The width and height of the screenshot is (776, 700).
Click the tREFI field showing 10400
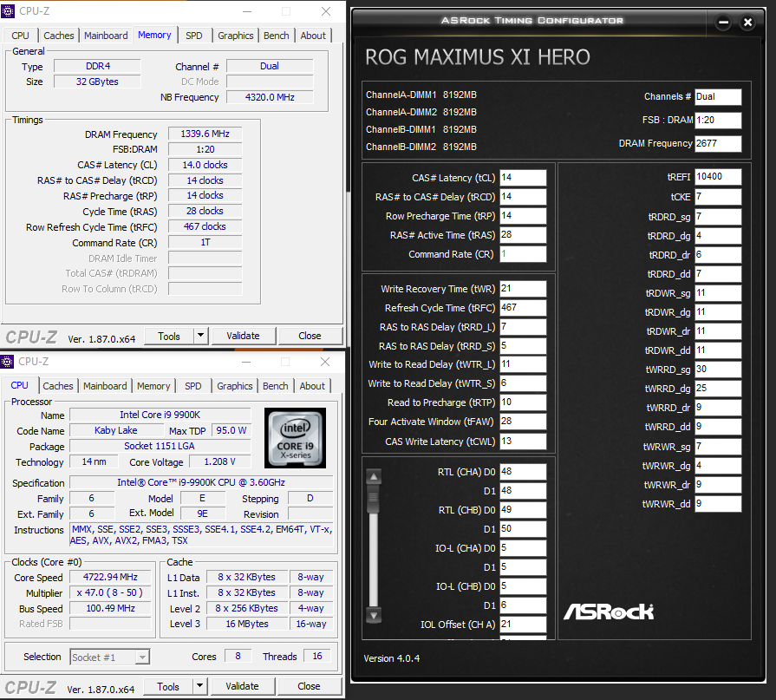click(x=718, y=177)
